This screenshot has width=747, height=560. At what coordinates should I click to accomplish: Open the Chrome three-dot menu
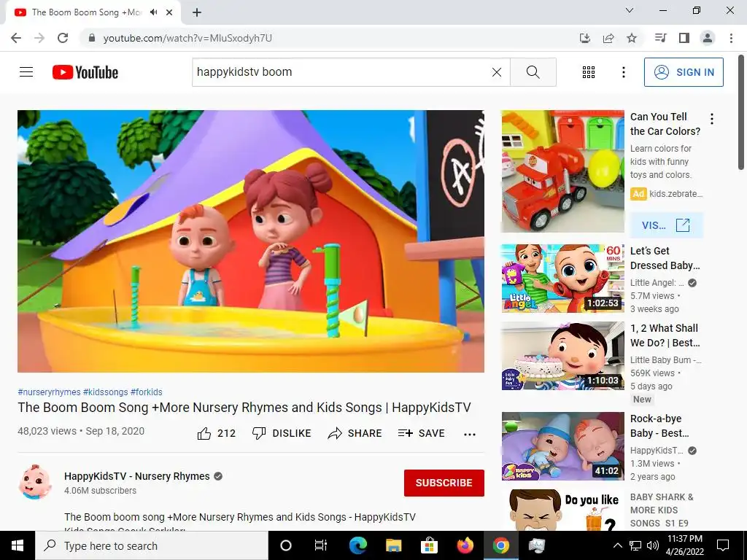[731, 38]
